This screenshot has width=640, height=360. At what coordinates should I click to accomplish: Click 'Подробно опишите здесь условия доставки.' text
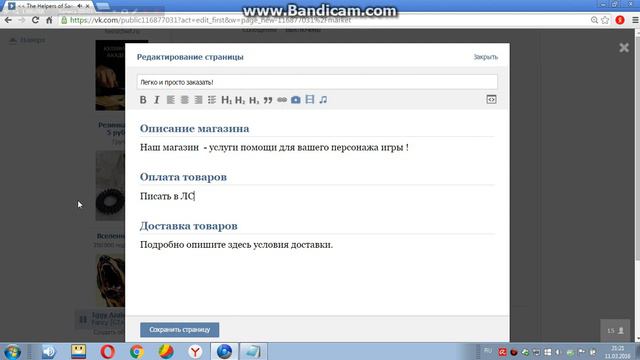[x=236, y=245]
